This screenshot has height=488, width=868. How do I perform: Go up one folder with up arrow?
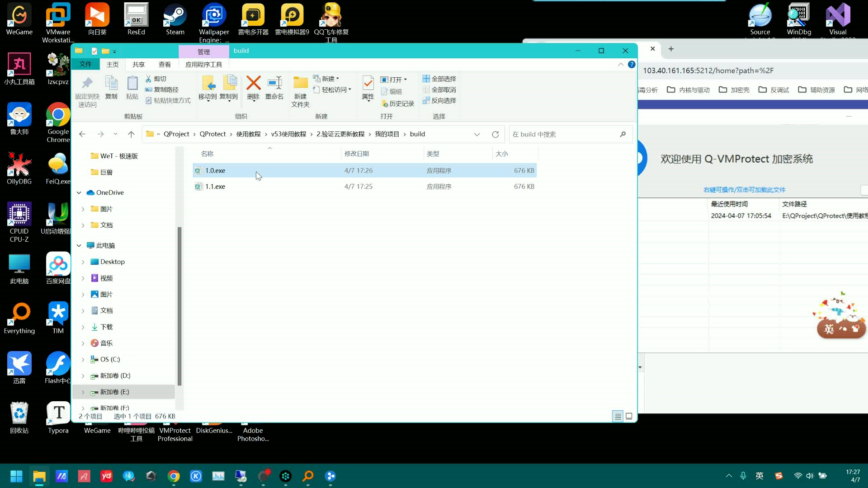pyautogui.click(x=131, y=134)
